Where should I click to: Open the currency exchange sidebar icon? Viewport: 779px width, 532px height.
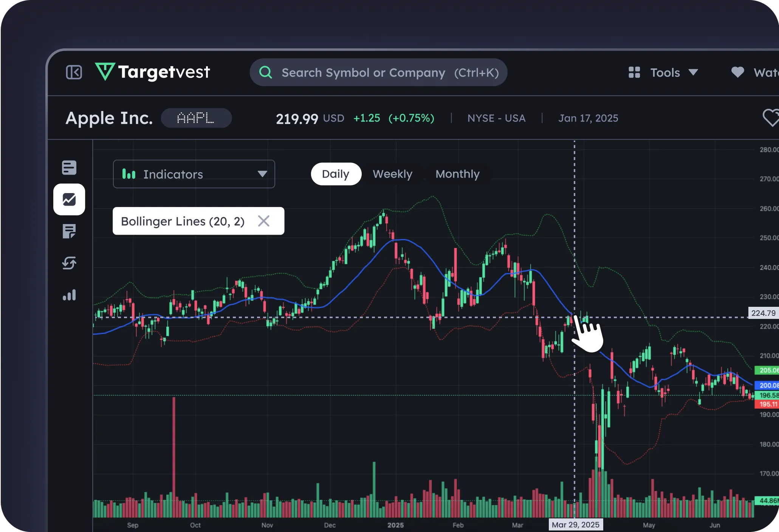(x=69, y=263)
